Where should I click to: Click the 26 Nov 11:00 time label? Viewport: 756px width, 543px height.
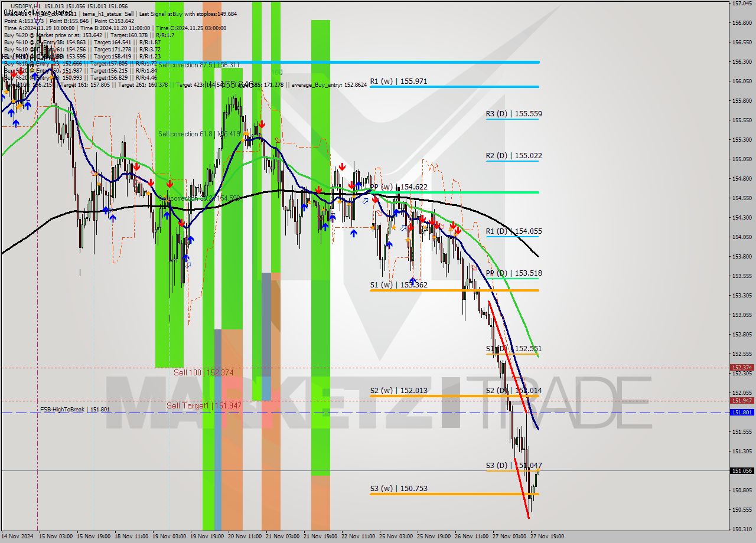472,537
